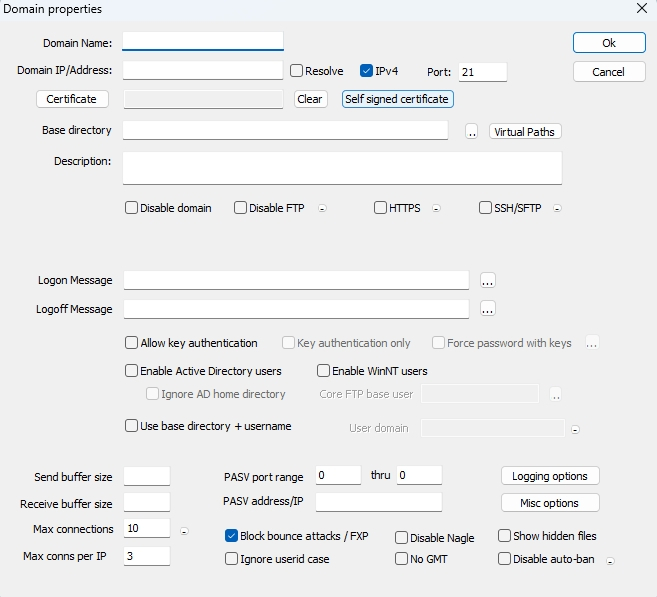Image resolution: width=657 pixels, height=597 pixels.
Task: Open Misc options
Action: point(549,503)
